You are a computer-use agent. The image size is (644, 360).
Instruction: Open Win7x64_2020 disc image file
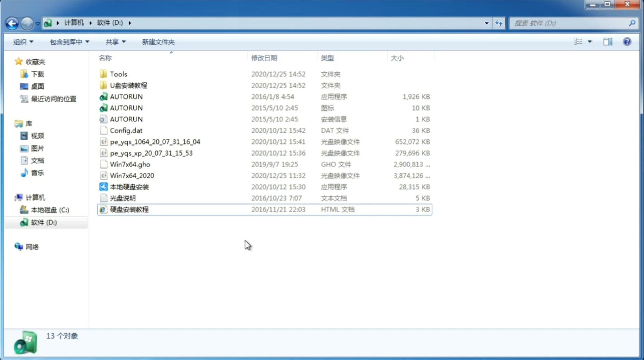pos(132,176)
